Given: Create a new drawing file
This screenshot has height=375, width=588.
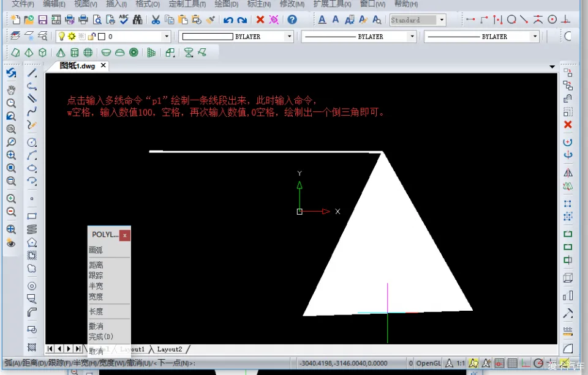Looking at the screenshot, I should coord(15,20).
